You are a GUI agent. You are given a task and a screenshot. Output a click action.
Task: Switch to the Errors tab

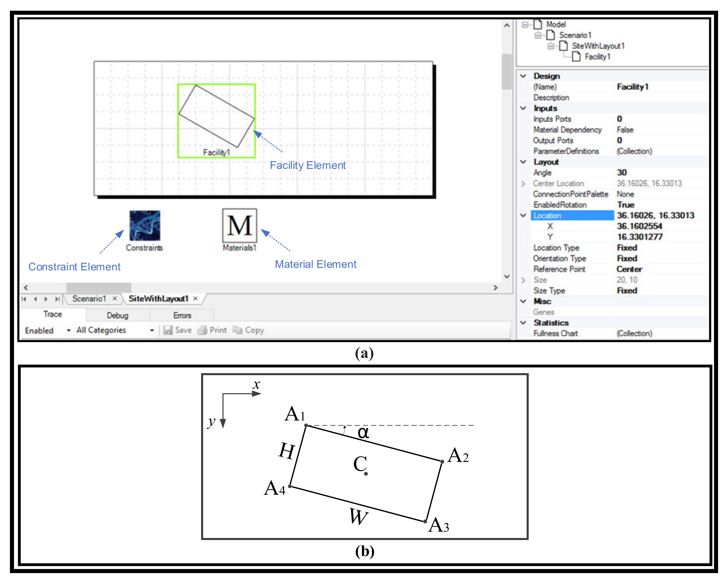tap(182, 315)
